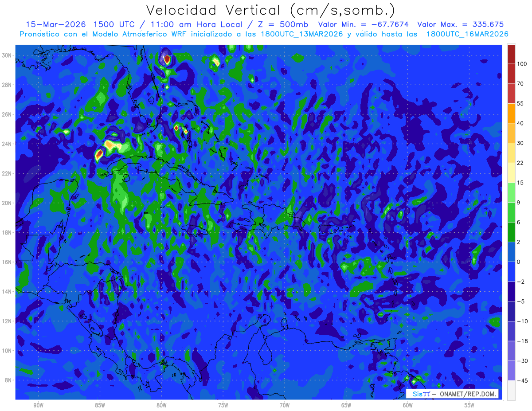
Task: Click the SisPi ONAMET/REP.DOM. logo box
Action: coord(452,394)
